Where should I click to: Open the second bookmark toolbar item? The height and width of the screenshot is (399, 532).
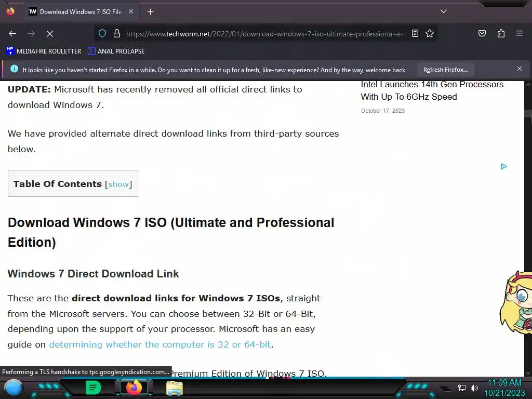coord(116,51)
